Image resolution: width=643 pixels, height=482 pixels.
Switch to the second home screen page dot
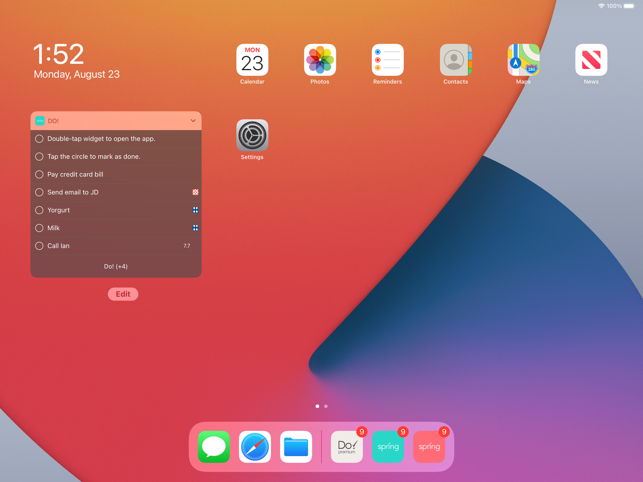326,406
